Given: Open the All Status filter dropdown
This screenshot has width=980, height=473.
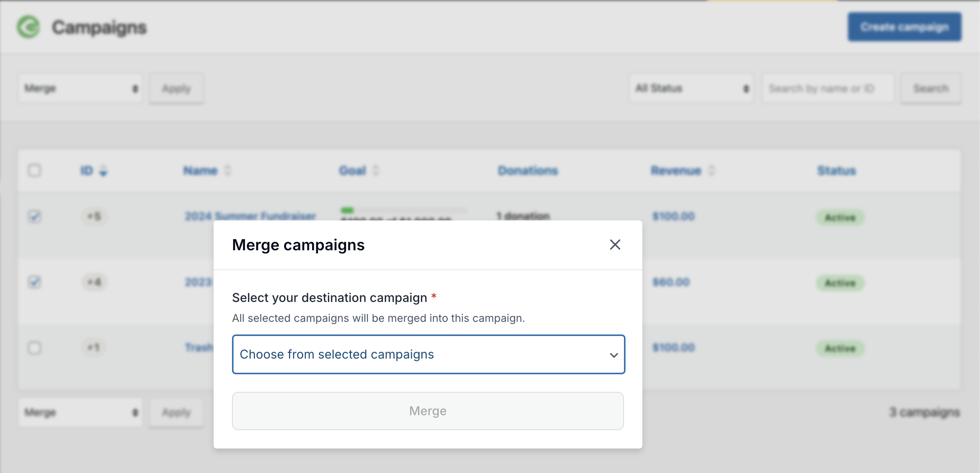Looking at the screenshot, I should [691, 88].
